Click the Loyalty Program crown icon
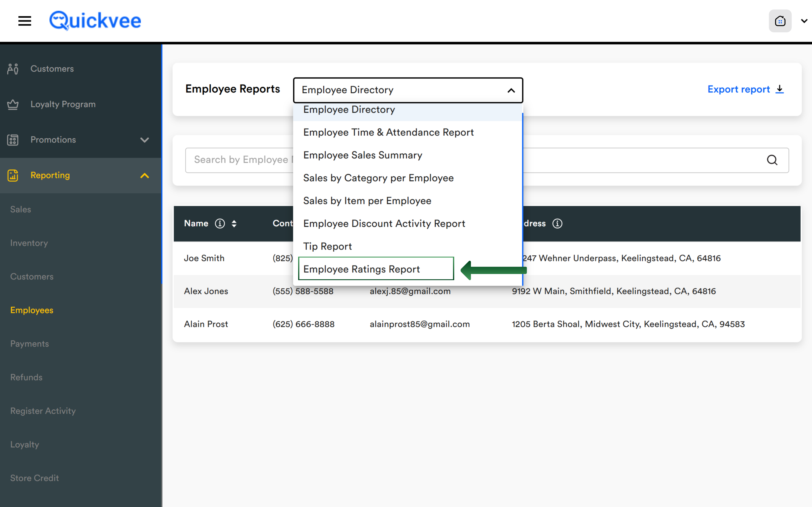 click(x=13, y=104)
